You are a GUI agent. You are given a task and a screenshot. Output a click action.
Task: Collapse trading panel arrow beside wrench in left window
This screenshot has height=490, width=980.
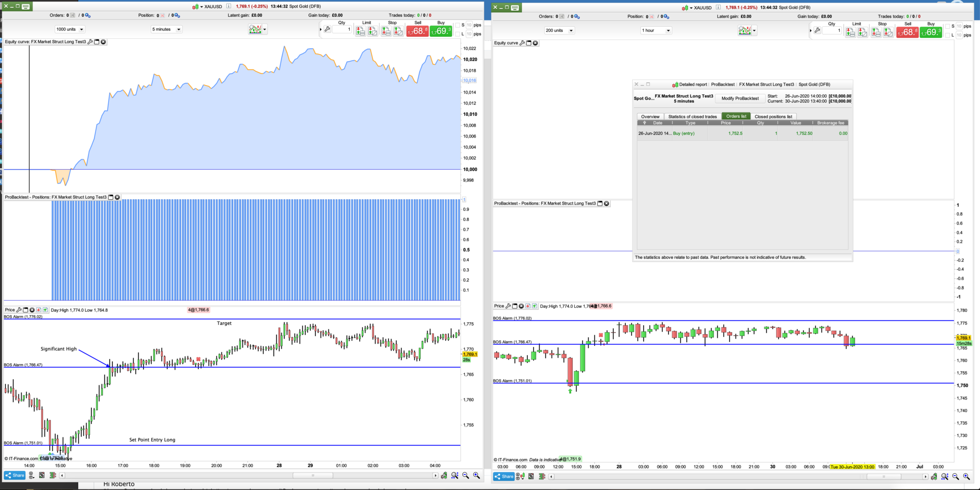click(x=321, y=30)
